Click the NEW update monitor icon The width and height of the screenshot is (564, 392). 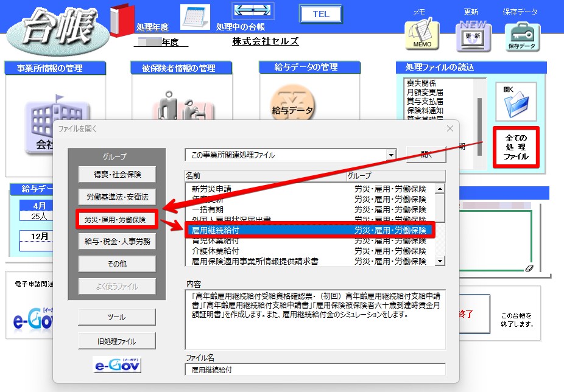click(473, 37)
